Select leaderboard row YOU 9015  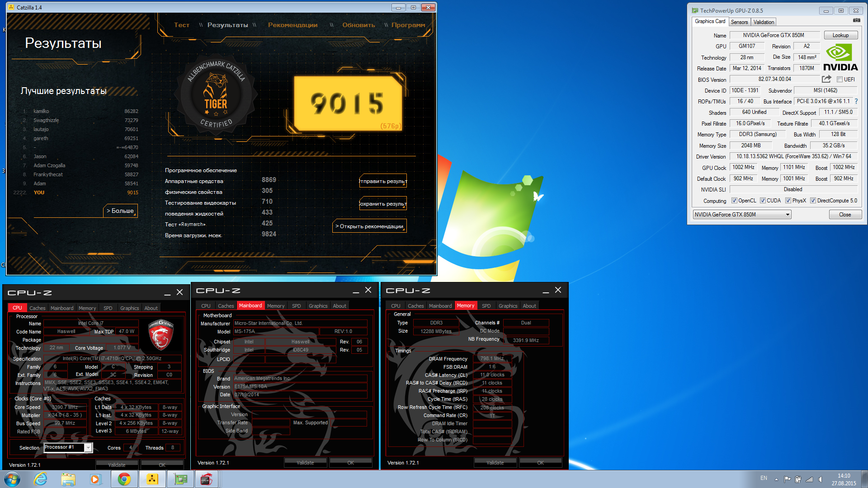77,192
